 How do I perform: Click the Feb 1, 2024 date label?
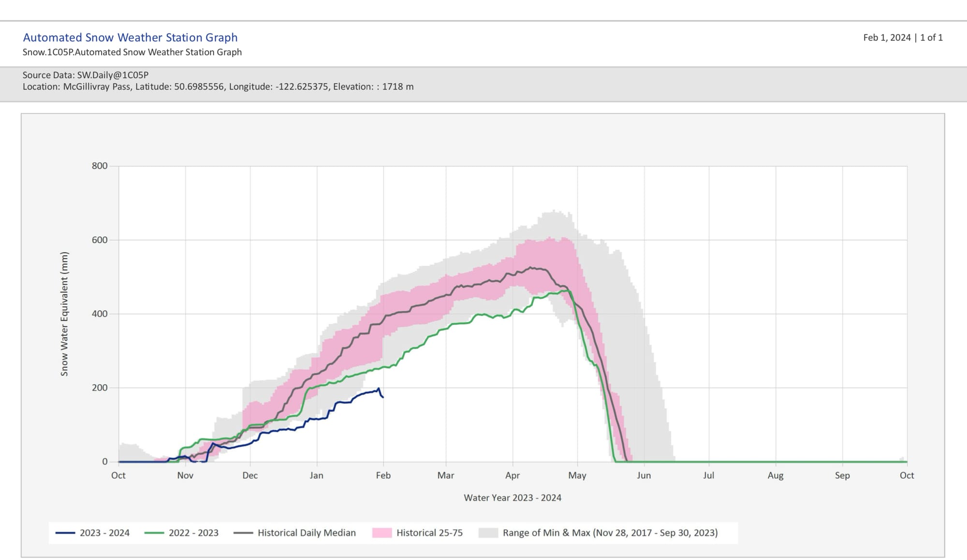887,37
